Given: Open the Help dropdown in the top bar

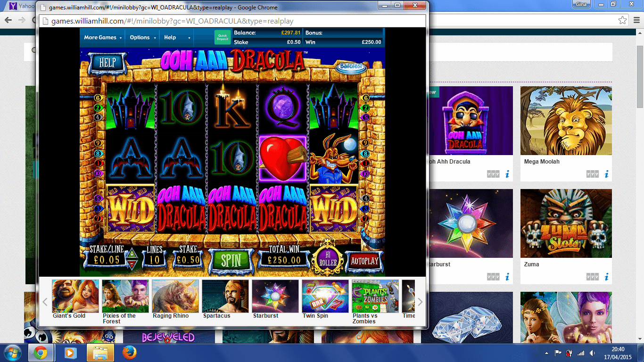Looking at the screenshot, I should pos(177,38).
